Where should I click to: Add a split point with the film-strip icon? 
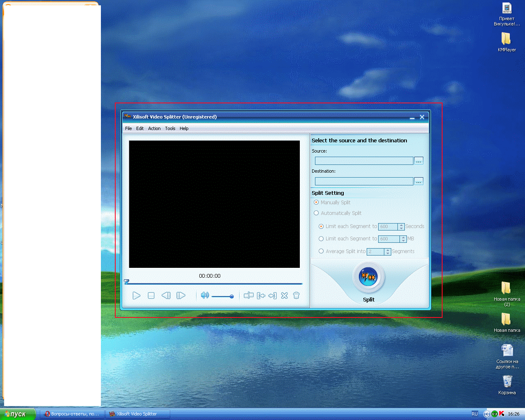[249, 295]
